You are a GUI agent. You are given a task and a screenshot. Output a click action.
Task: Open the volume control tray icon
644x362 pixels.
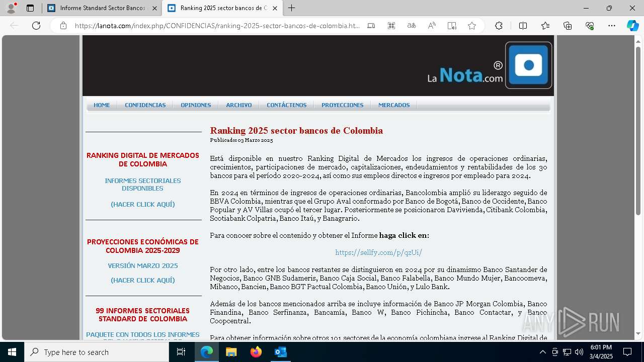click(579, 352)
